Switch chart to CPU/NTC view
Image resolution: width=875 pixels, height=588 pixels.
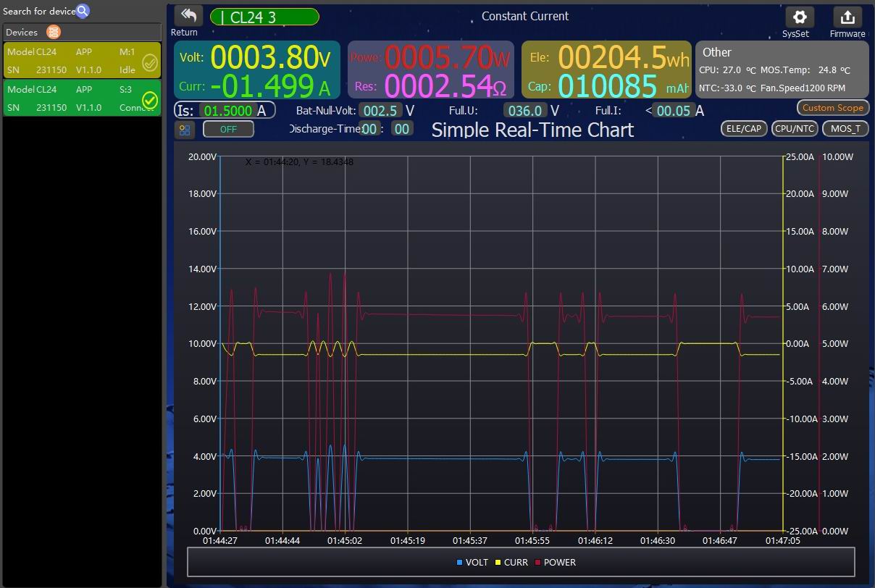click(795, 128)
